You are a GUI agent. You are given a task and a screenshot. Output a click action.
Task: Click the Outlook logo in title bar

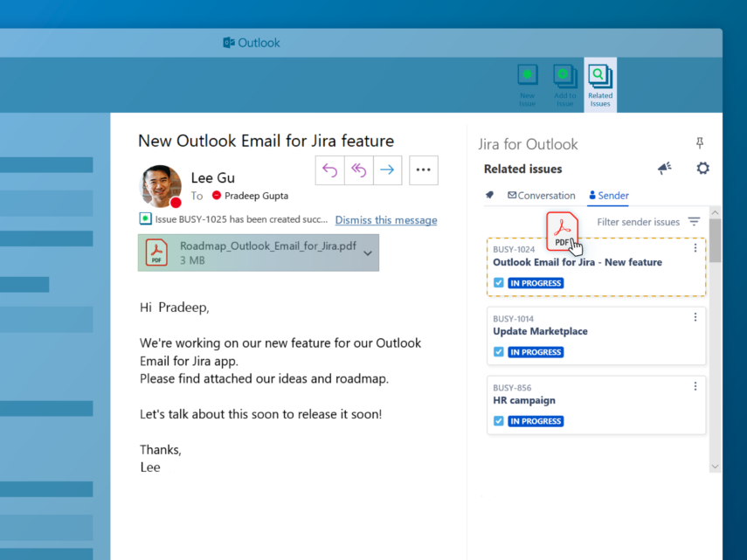252,43
